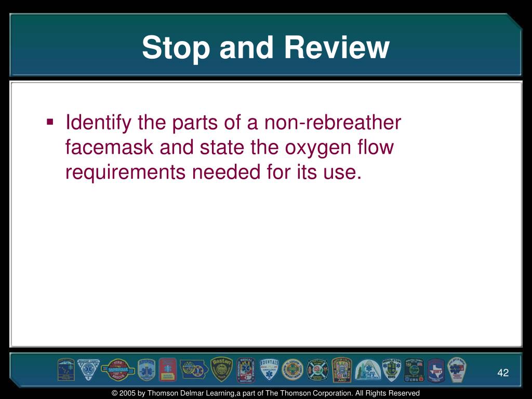Click the District of Columbia badge
This screenshot has width=532, height=399.
pos(342,370)
